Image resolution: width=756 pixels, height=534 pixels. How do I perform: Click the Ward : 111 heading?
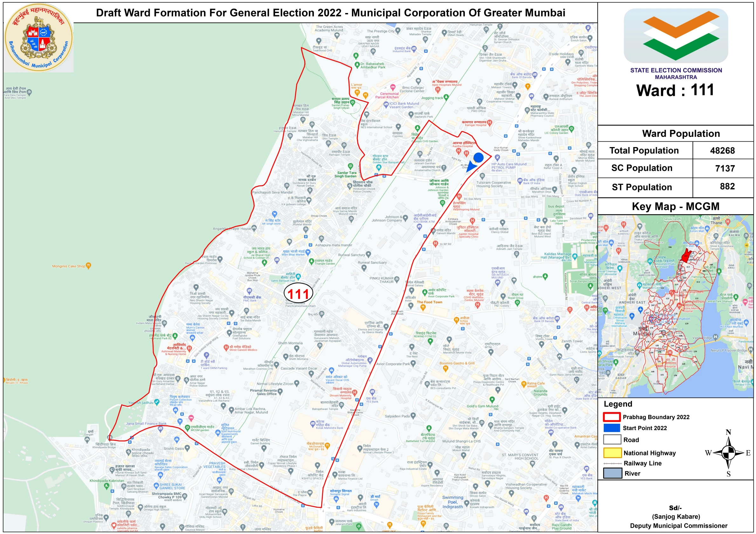pos(675,90)
